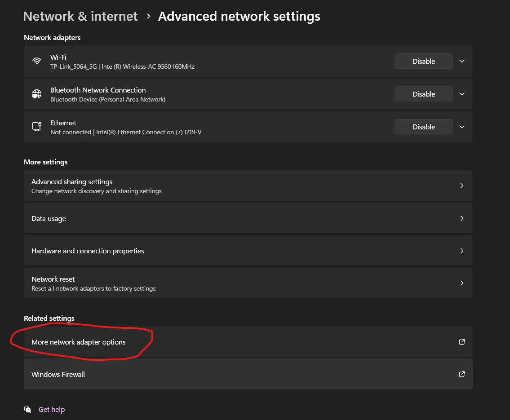Image resolution: width=510 pixels, height=420 pixels.
Task: Click the Get help link
Action: click(52, 409)
